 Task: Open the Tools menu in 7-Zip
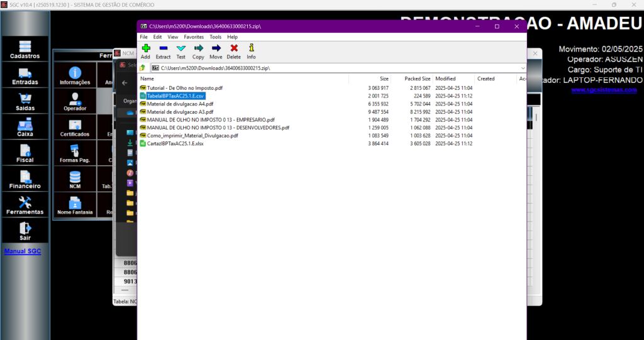[216, 37]
